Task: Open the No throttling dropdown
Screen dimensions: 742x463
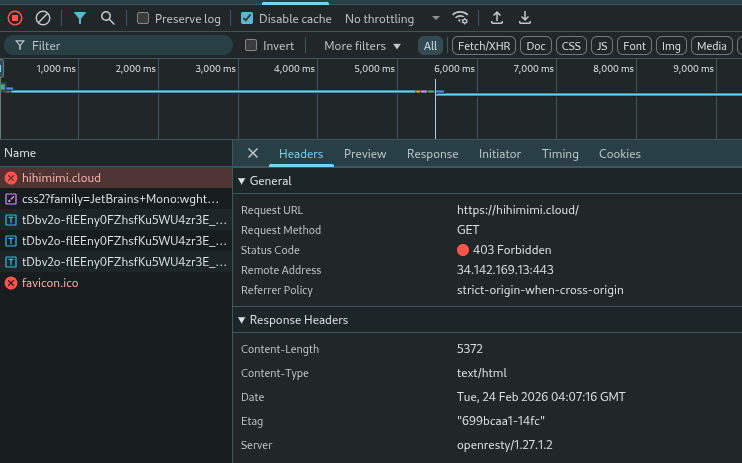Action: (392, 18)
